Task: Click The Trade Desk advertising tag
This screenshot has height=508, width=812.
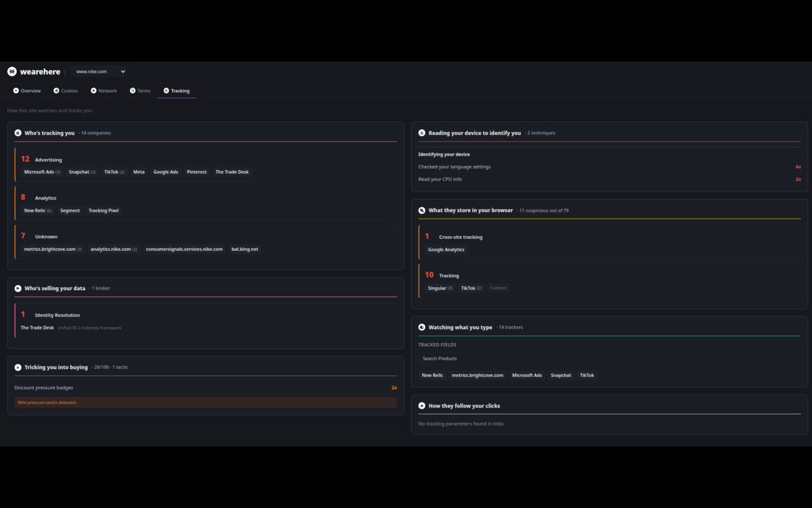Action: (x=232, y=172)
